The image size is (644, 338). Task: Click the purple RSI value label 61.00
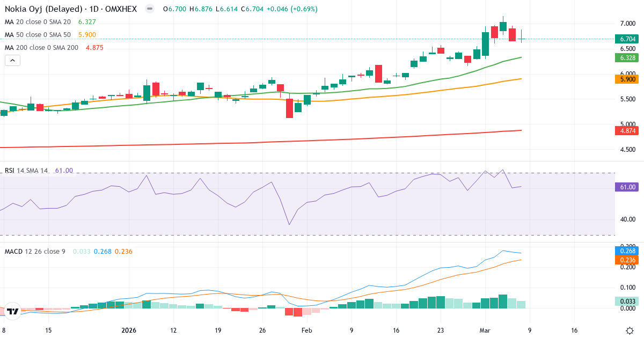[x=627, y=186]
